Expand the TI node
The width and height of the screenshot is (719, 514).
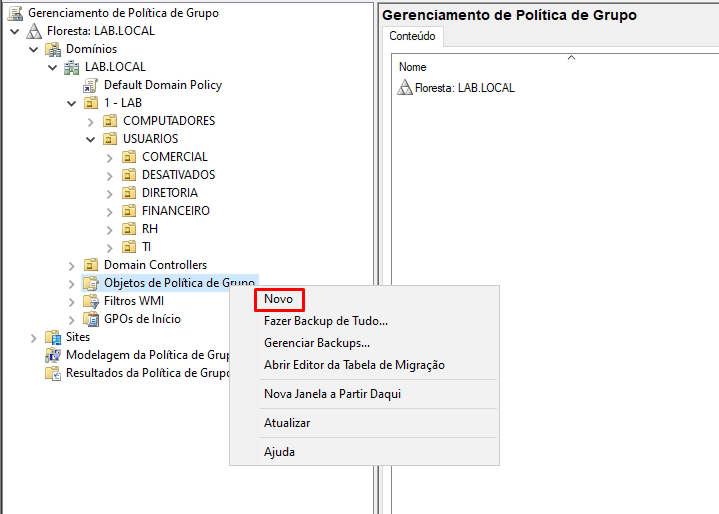(x=110, y=248)
